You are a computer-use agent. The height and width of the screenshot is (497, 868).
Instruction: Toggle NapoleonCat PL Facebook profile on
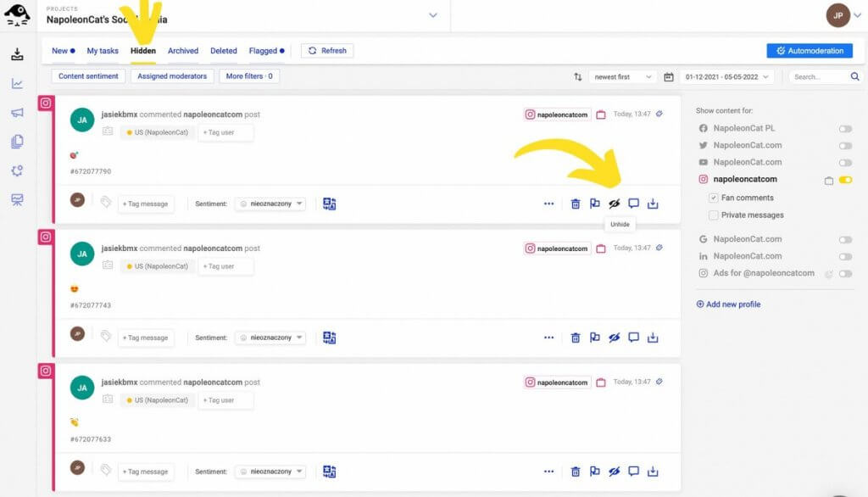tap(845, 129)
